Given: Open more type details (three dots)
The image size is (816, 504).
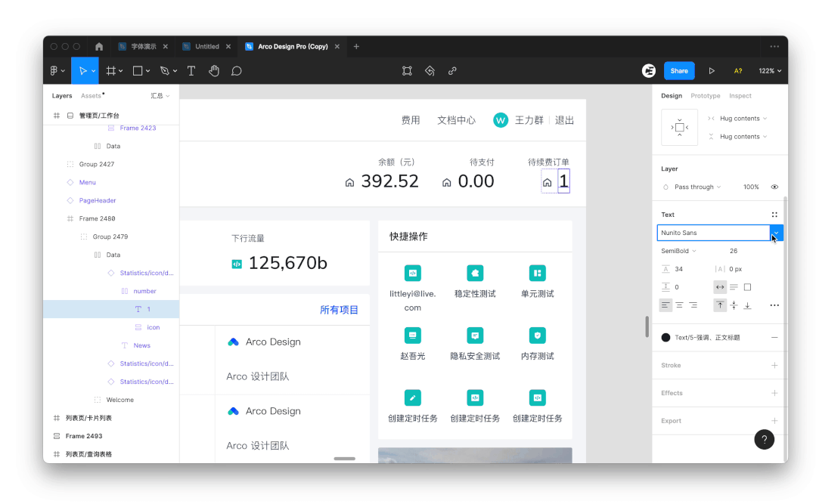Looking at the screenshot, I should click(774, 305).
